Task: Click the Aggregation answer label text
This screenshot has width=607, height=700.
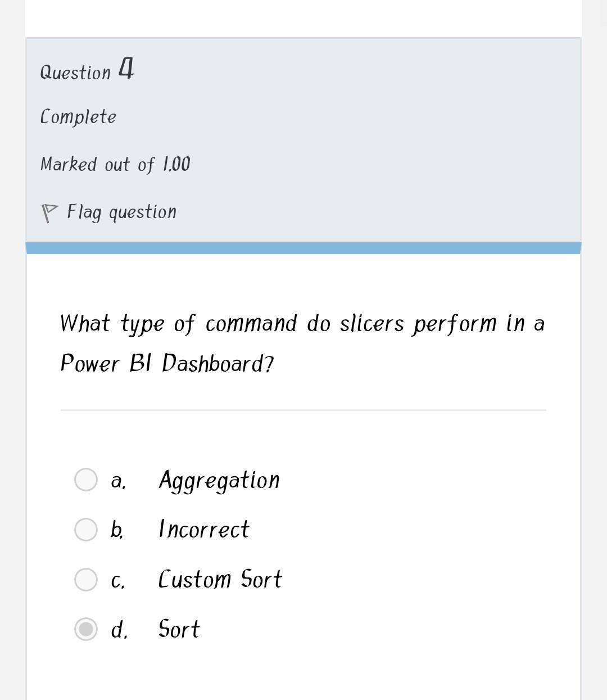Action: (x=219, y=480)
